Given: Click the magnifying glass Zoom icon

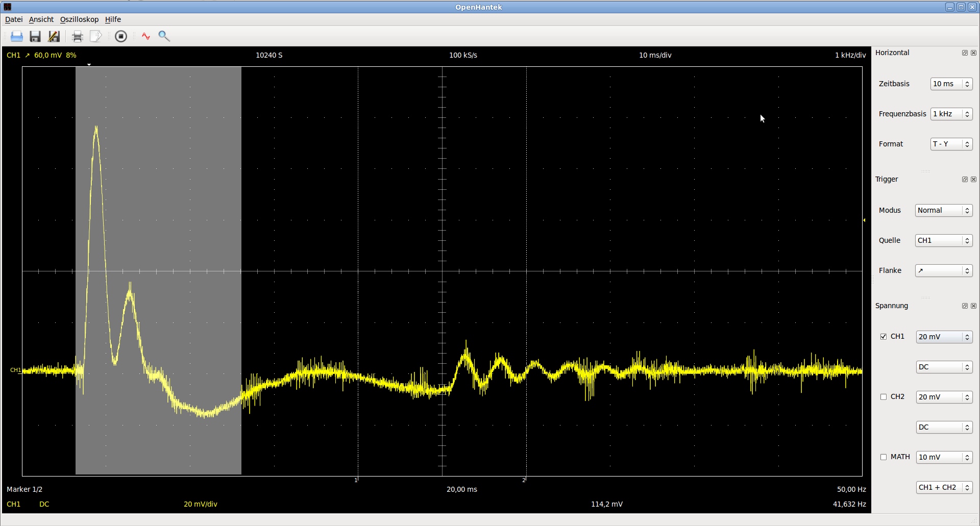Looking at the screenshot, I should [x=164, y=36].
